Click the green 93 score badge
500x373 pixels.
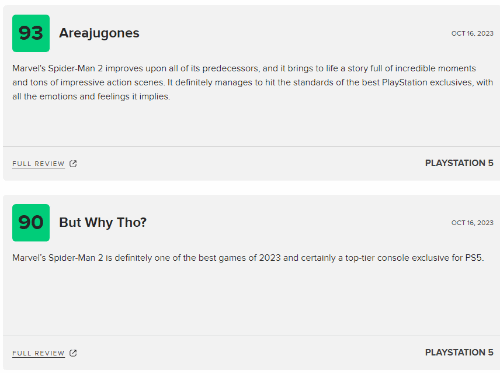31,33
